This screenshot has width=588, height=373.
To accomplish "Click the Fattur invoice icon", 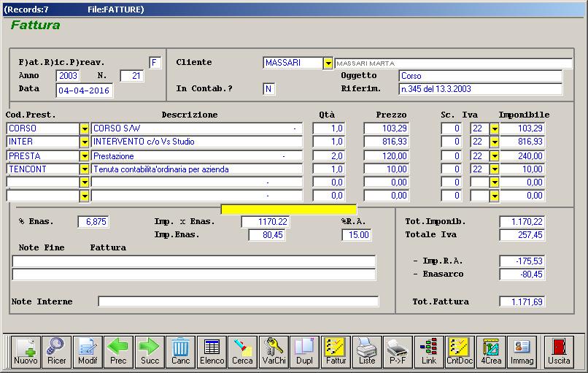I will (x=336, y=352).
